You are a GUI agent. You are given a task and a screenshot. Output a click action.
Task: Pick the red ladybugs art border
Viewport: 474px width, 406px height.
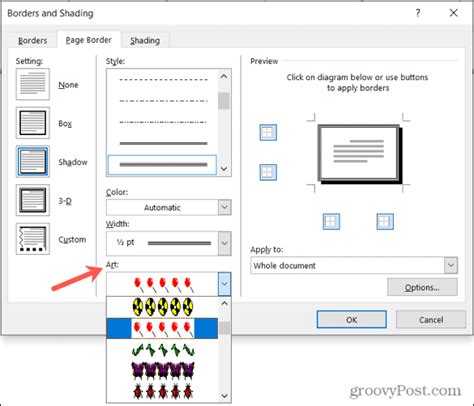point(163,392)
